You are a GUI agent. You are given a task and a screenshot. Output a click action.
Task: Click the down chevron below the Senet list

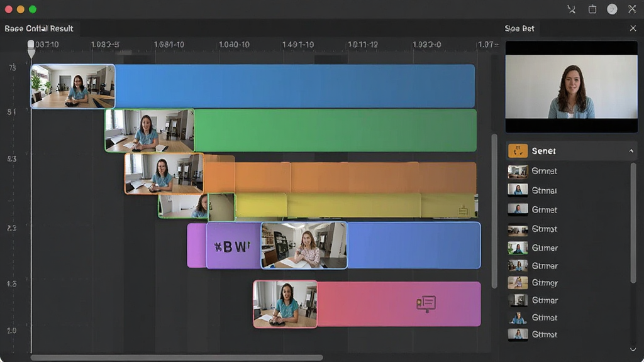[x=633, y=349]
